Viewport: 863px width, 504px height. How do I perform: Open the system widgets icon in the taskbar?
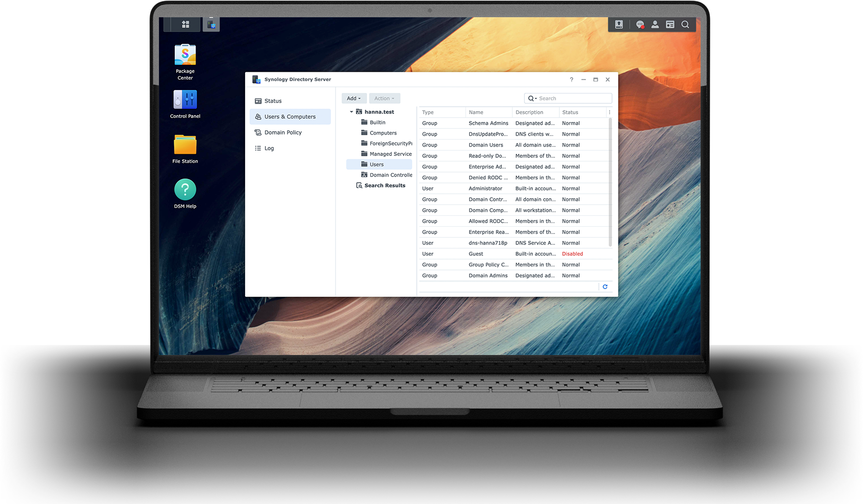pos(670,24)
